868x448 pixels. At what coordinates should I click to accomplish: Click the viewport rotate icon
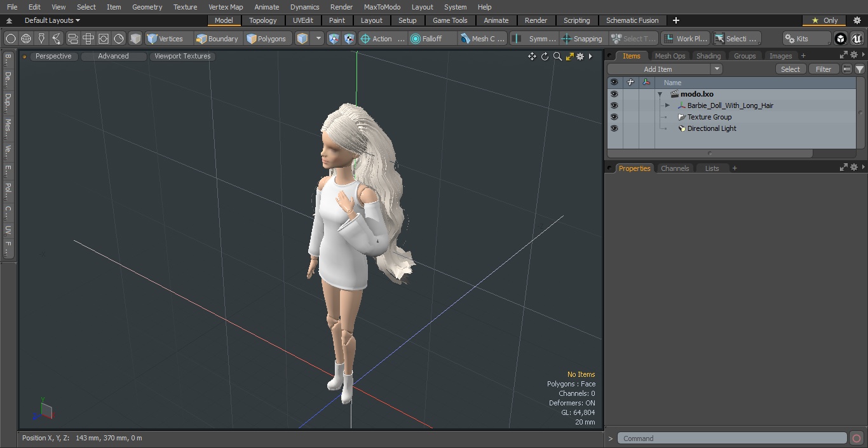(545, 57)
